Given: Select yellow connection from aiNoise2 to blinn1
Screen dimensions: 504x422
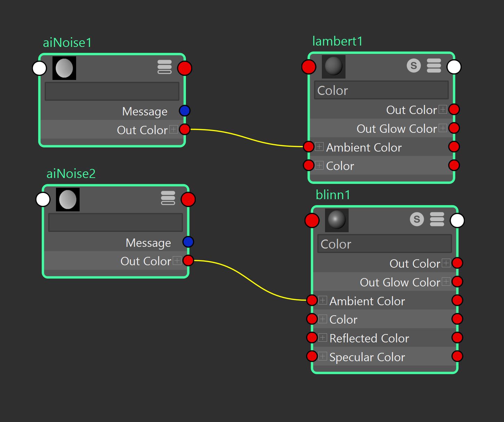Looking at the screenshot, I should tap(250, 280).
